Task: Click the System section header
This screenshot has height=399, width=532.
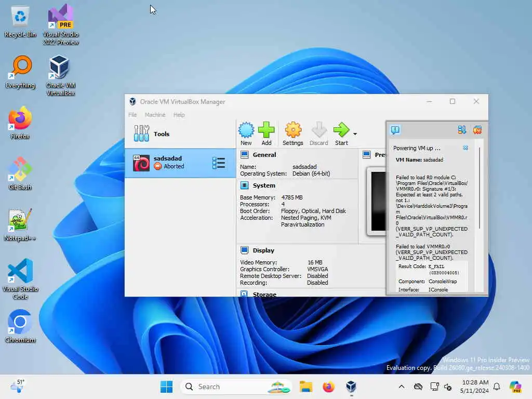Action: [263, 185]
